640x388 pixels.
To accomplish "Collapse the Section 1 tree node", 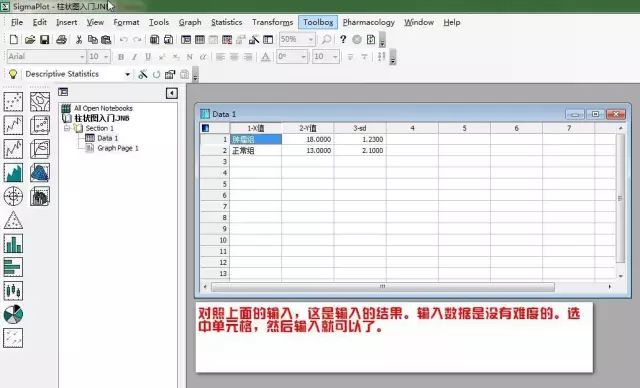I will point(67,128).
